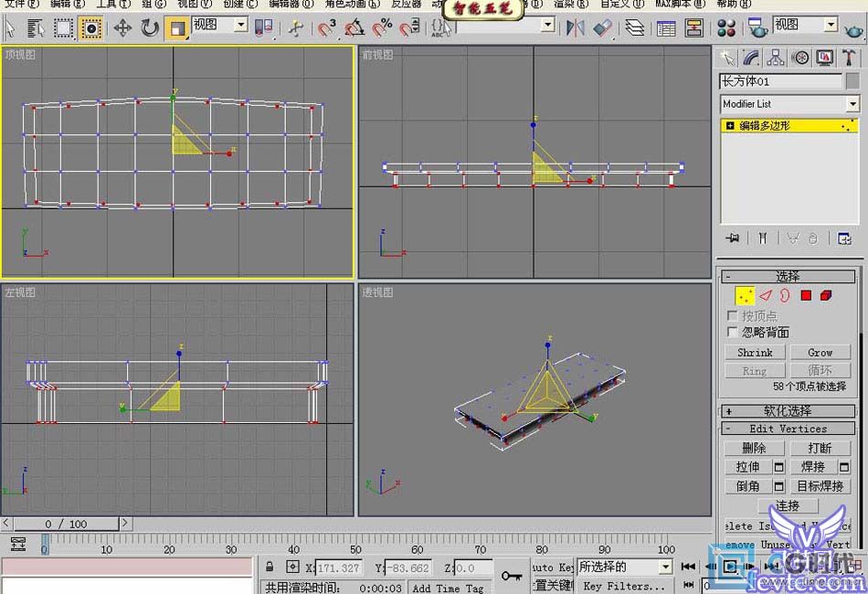The image size is (868, 594).
Task: Click the Align tool icon
Action: [x=602, y=27]
